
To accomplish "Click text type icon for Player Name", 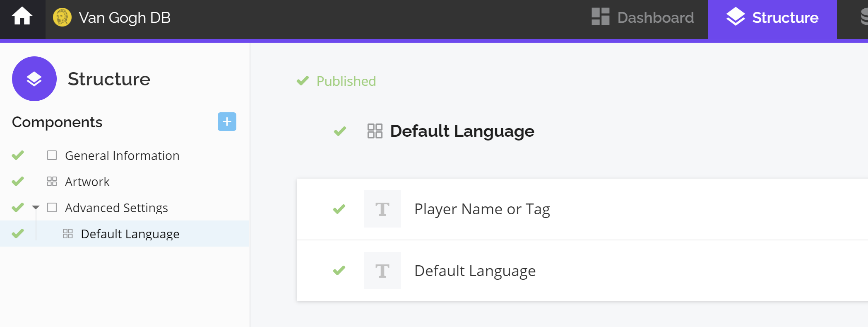I will (x=382, y=209).
